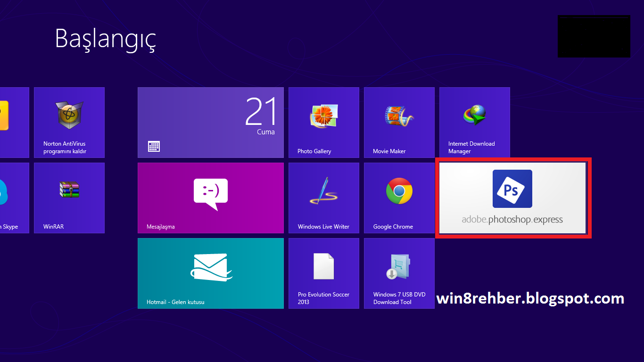Launch the WinRAR tile
The width and height of the screenshot is (644, 362).
[69, 198]
